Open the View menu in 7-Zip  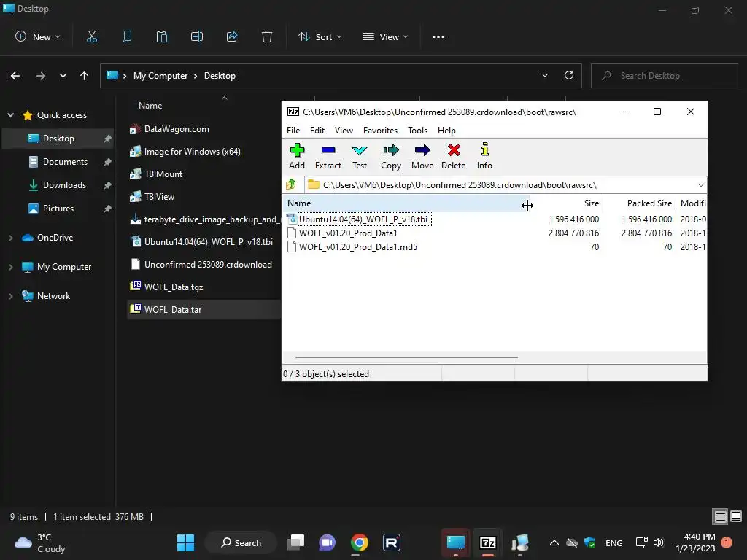[x=344, y=131]
